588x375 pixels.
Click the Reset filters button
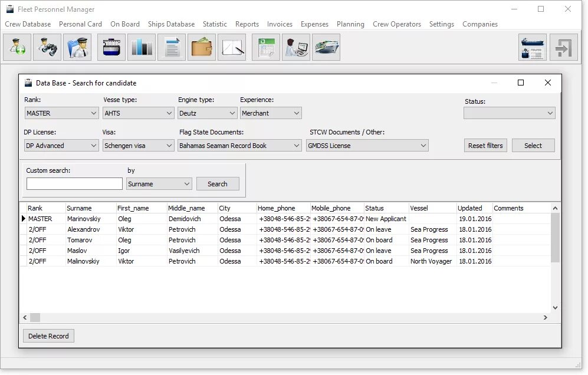485,146
